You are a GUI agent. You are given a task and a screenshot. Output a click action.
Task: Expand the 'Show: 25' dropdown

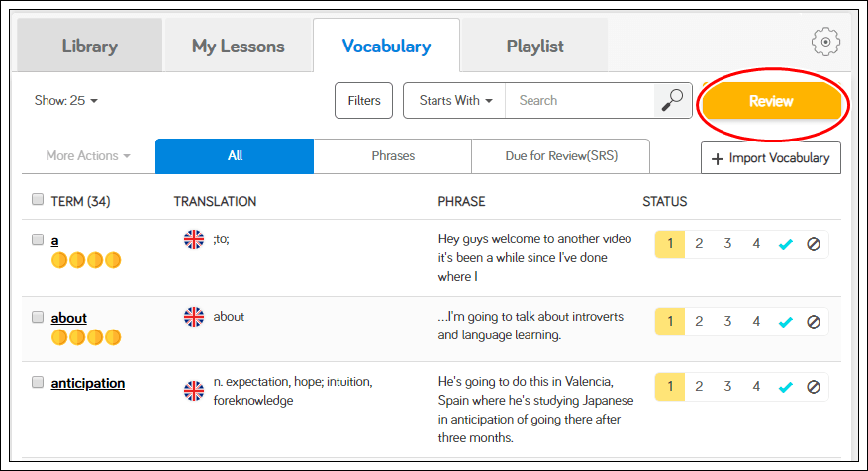[x=66, y=100]
